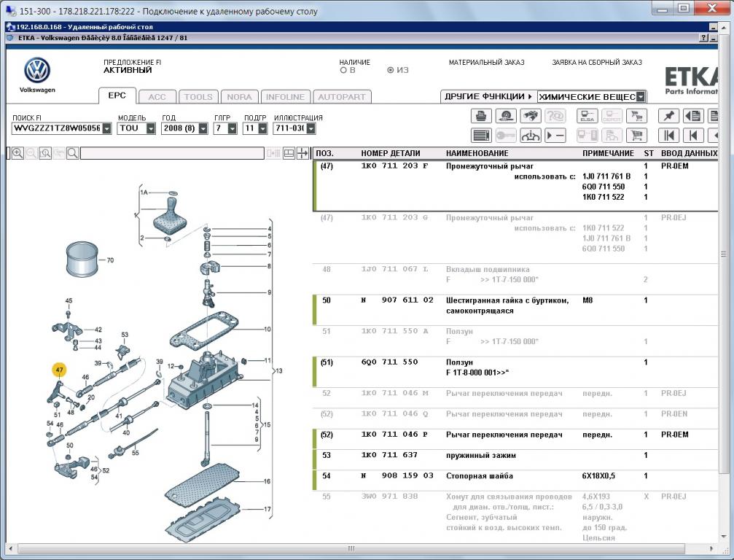Click the НАИМЕНОВАНИЕ column header
This screenshot has height=560, width=734.
[477, 153]
